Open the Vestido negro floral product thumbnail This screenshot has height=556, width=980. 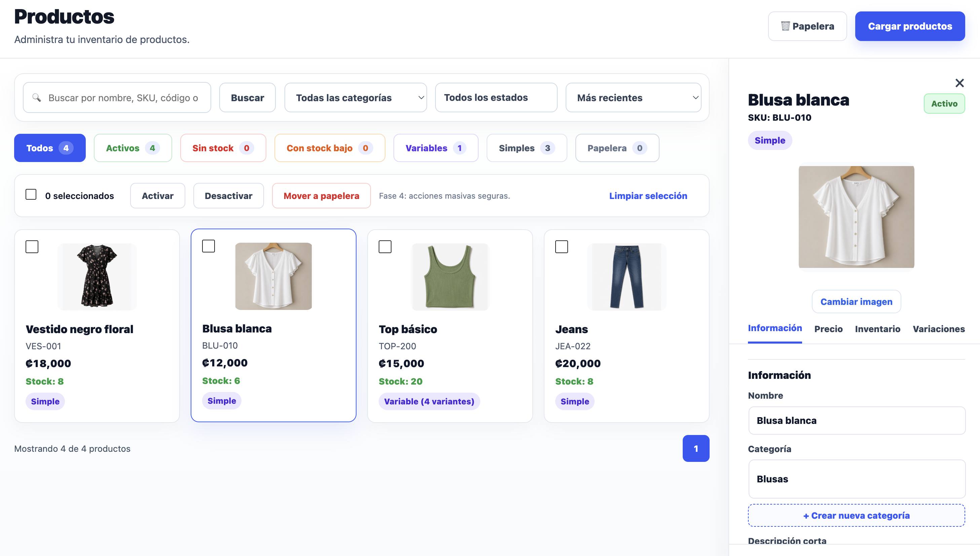click(97, 276)
